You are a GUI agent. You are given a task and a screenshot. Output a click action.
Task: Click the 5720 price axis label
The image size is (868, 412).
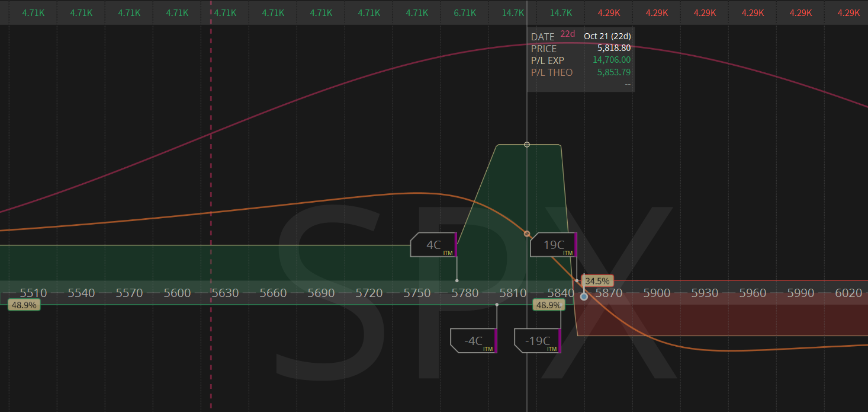tap(369, 293)
